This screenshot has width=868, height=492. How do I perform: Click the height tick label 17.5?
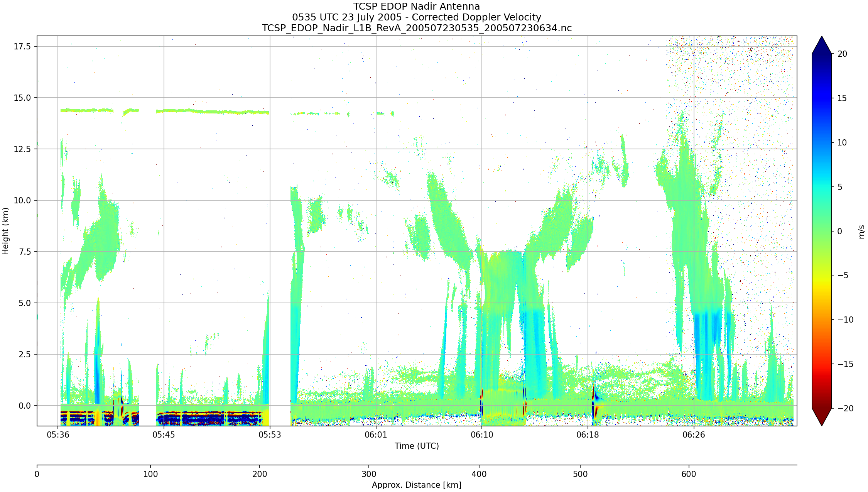click(x=22, y=46)
